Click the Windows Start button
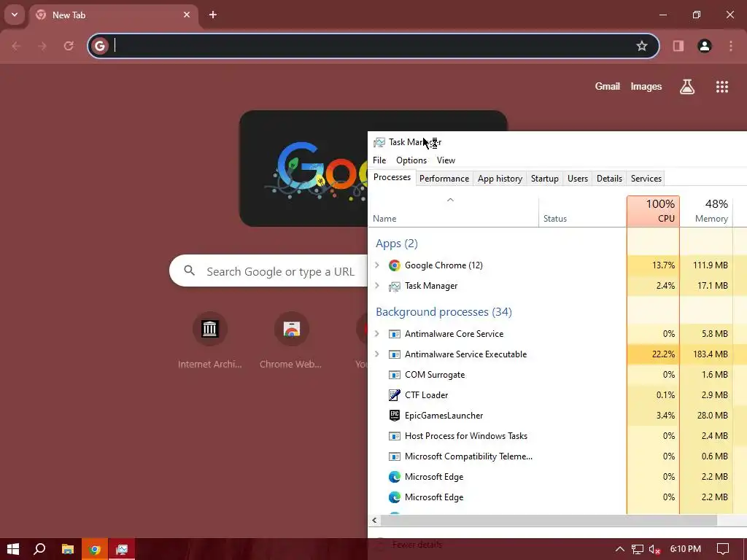This screenshot has width=747, height=560. 13,549
